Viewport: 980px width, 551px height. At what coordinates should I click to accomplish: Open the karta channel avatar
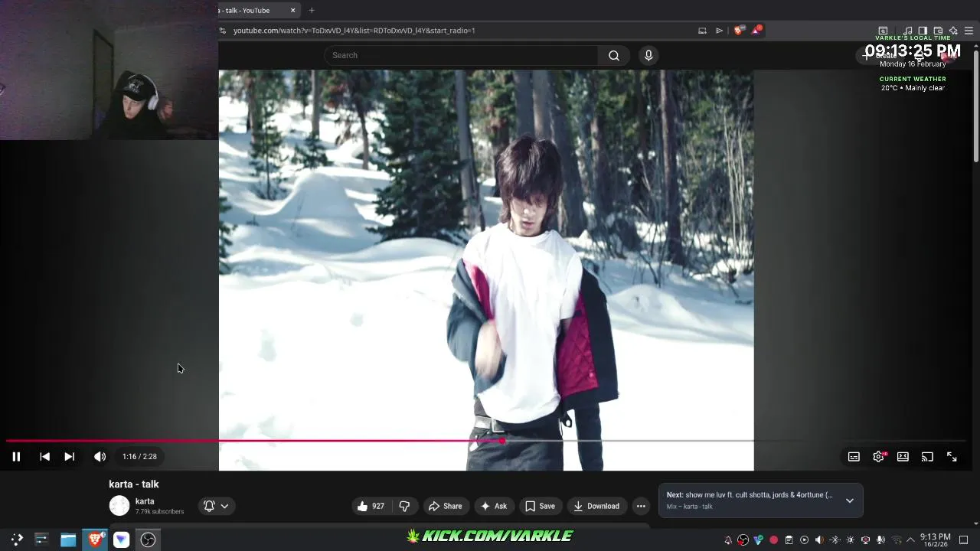click(x=119, y=506)
